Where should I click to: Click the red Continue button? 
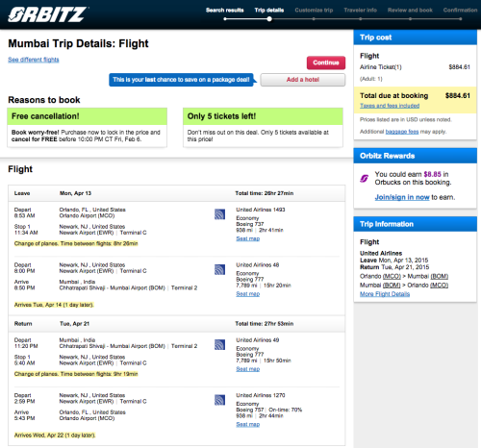(x=326, y=62)
